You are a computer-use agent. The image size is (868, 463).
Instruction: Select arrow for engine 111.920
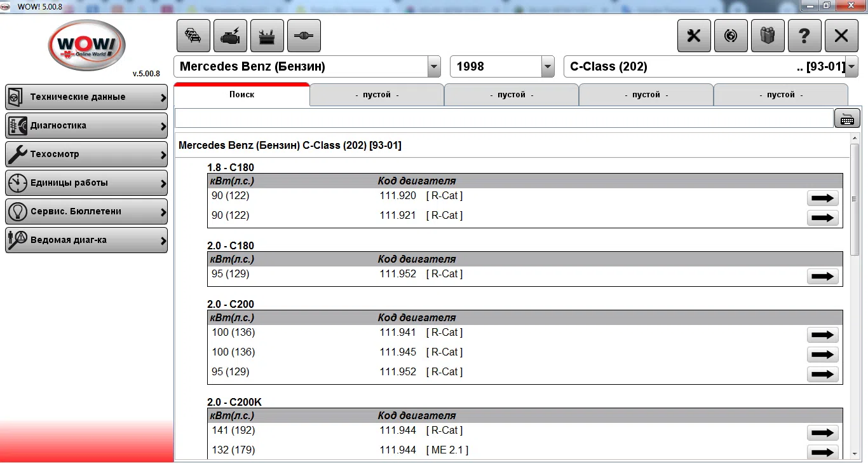tap(822, 198)
